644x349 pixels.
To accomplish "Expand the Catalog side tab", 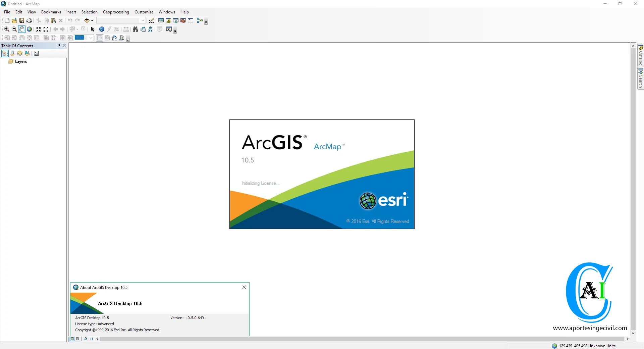I will [641, 55].
